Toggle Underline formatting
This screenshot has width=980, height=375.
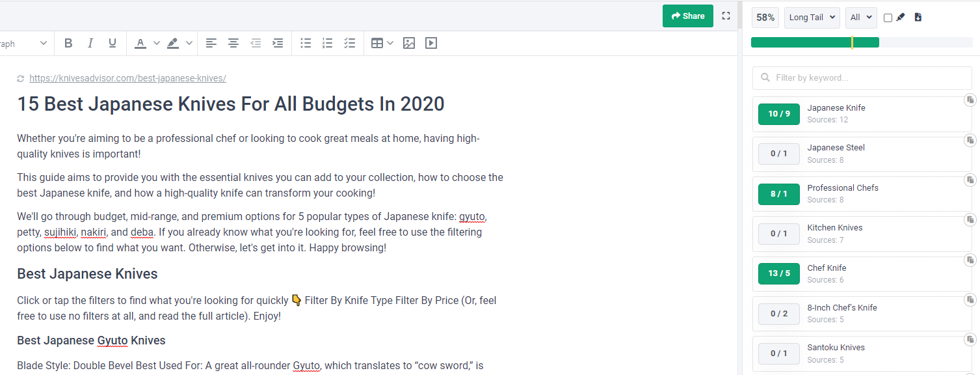tap(112, 43)
